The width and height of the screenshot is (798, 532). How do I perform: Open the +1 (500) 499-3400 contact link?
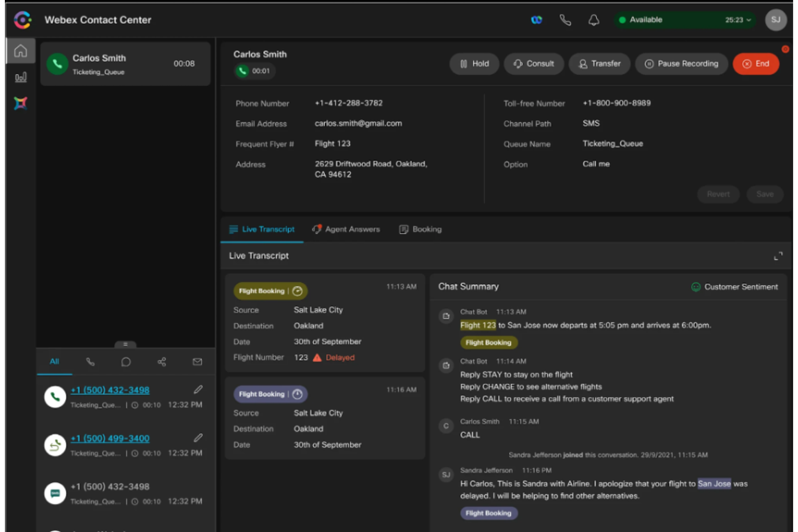tap(110, 438)
